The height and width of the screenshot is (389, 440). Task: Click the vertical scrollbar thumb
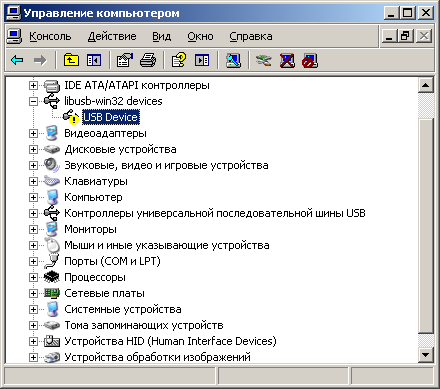click(426, 225)
